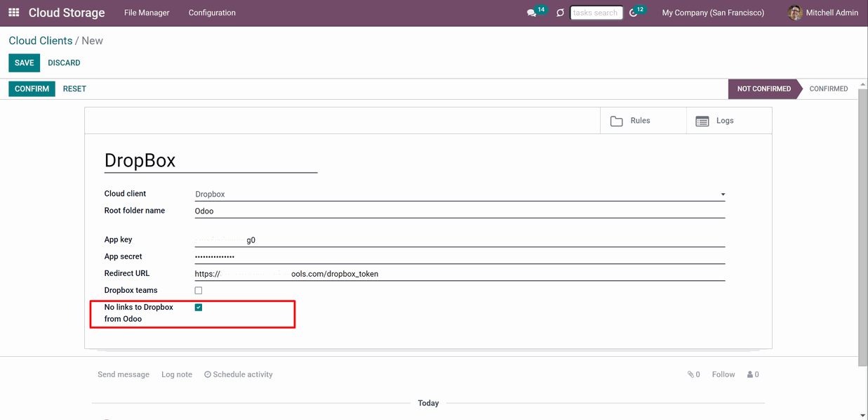
Task: Toggle the Dropbox teams checkbox
Action: (199, 291)
